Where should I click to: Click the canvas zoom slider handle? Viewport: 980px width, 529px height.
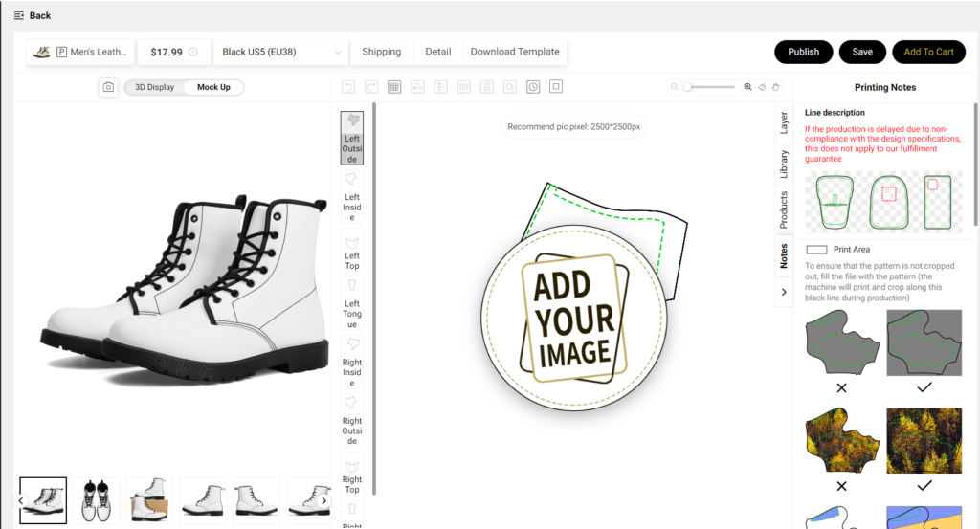(687, 87)
